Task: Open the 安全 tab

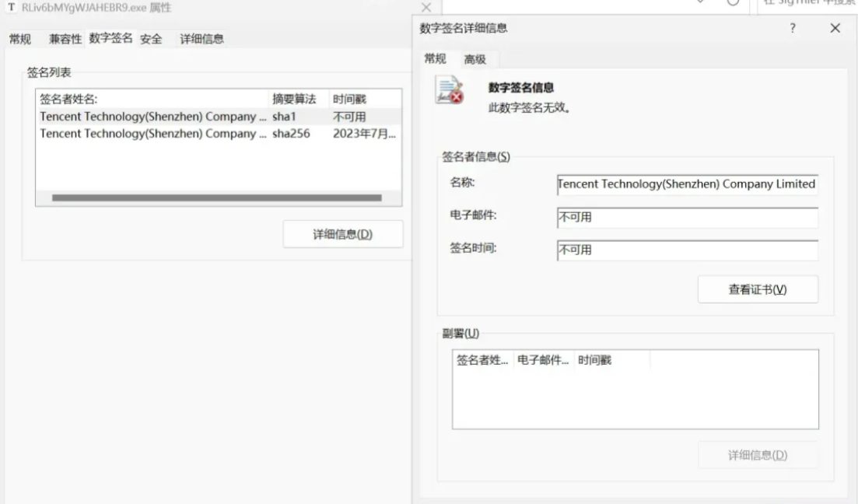Action: click(x=151, y=39)
